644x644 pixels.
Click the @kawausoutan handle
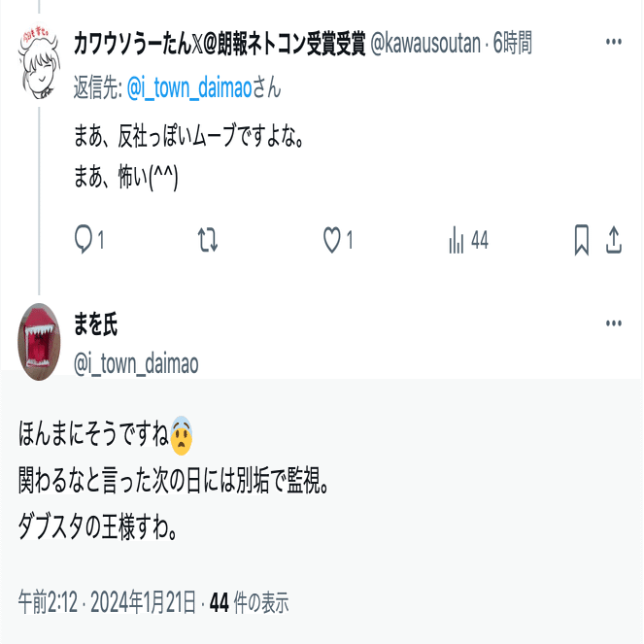(425, 43)
